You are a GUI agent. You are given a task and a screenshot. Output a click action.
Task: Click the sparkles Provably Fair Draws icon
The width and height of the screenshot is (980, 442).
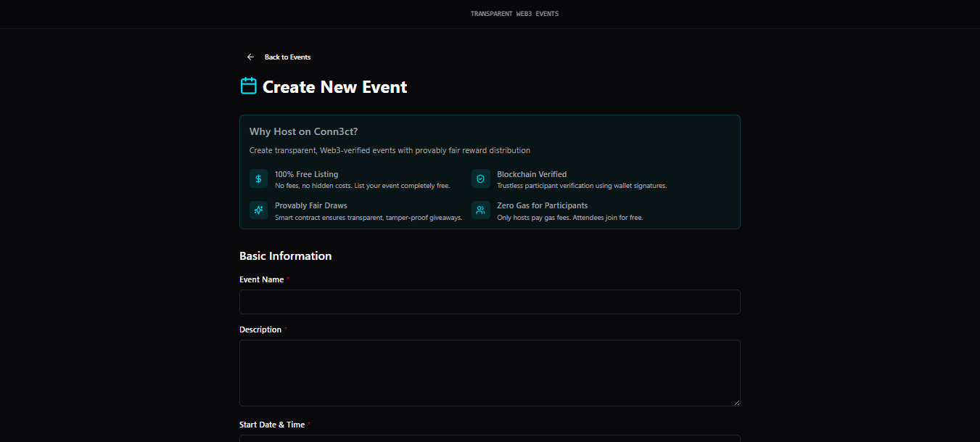coord(258,210)
